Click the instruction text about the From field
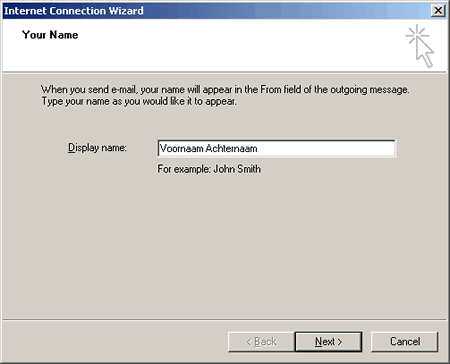 (x=225, y=95)
